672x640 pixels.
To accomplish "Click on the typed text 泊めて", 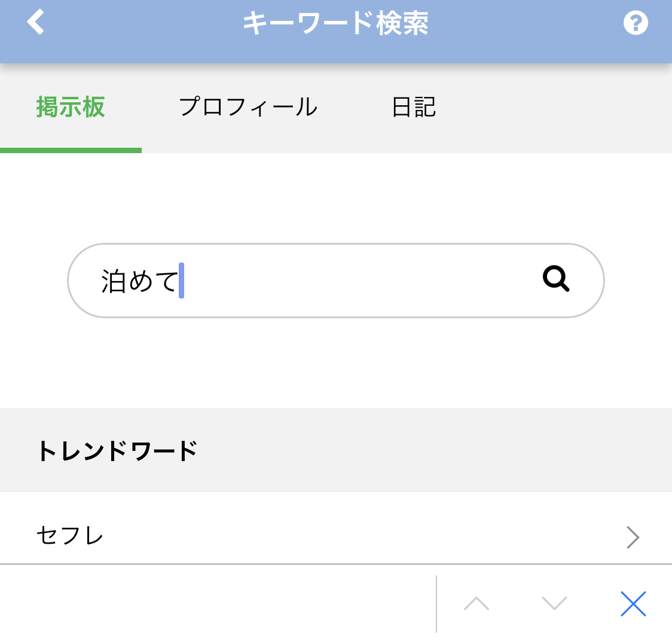I will tap(140, 281).
